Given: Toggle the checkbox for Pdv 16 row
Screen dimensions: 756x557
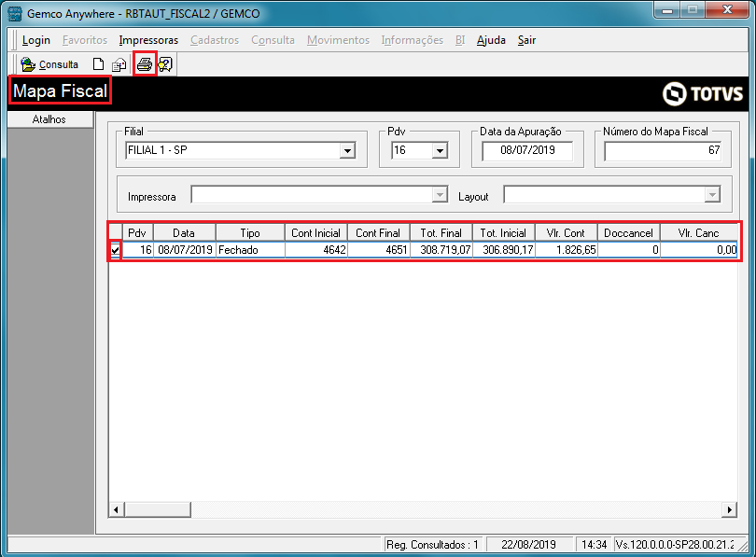Looking at the screenshot, I should tap(115, 250).
